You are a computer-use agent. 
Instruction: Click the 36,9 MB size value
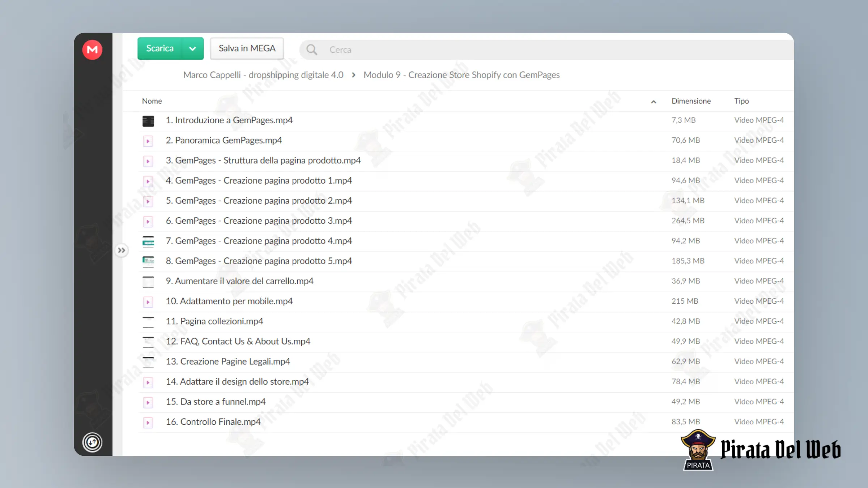point(686,281)
